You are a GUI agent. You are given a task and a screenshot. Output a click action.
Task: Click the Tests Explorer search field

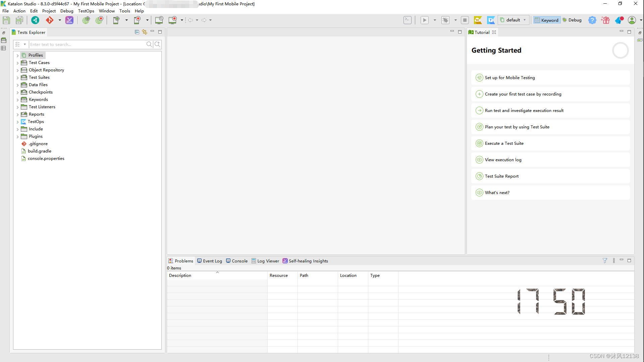point(87,44)
